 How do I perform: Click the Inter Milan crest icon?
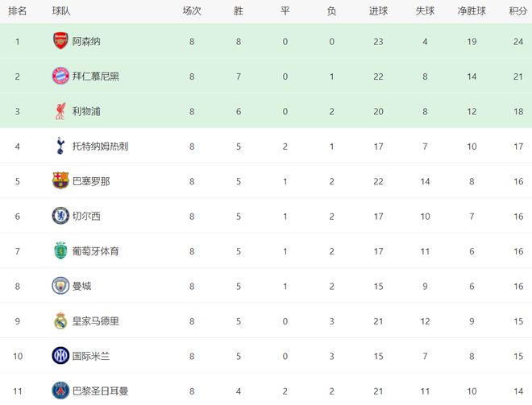pos(60,355)
